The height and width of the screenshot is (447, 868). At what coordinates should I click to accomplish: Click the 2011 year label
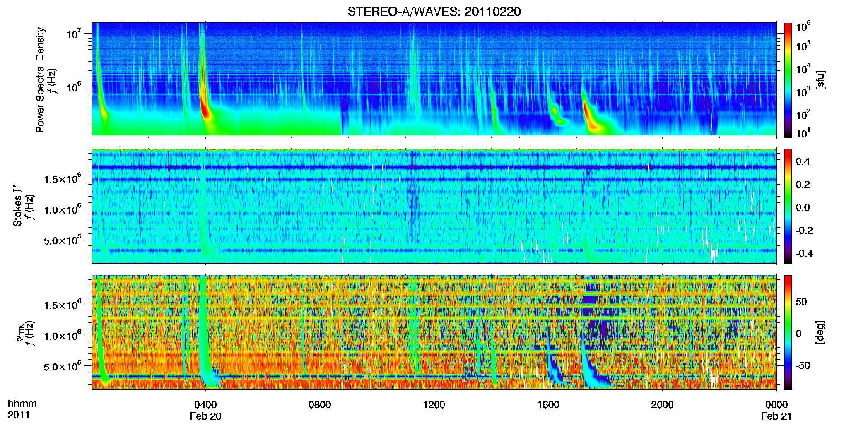19,415
